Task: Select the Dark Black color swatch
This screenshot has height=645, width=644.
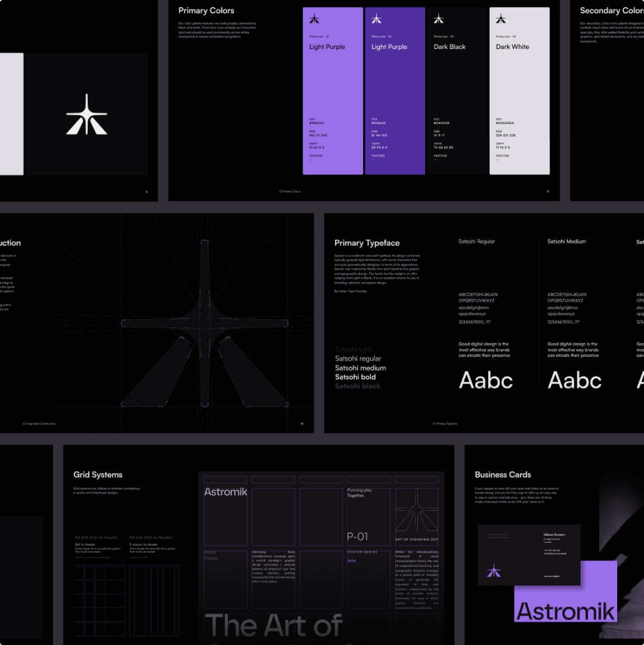Action: click(457, 91)
